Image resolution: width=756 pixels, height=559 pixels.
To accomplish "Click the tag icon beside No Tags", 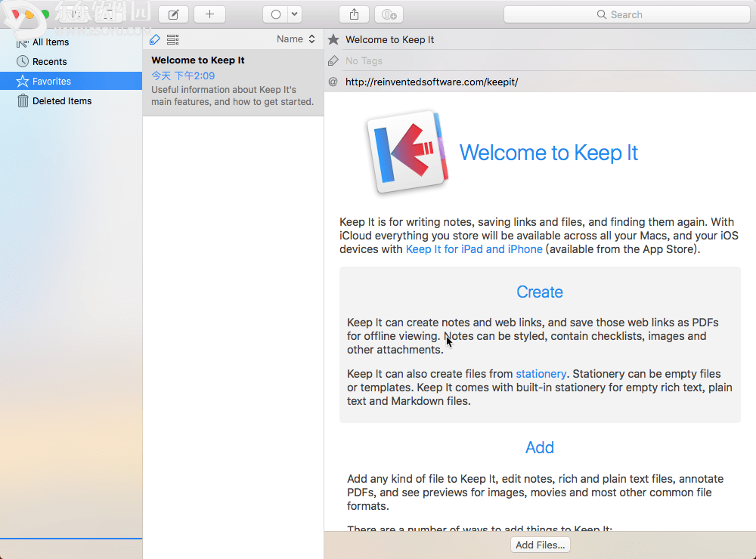I will [333, 60].
